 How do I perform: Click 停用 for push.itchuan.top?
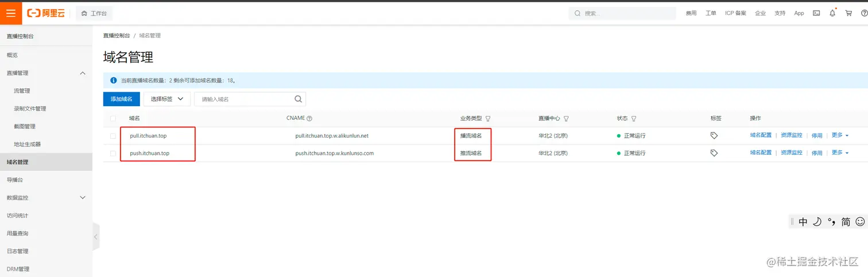(x=817, y=153)
